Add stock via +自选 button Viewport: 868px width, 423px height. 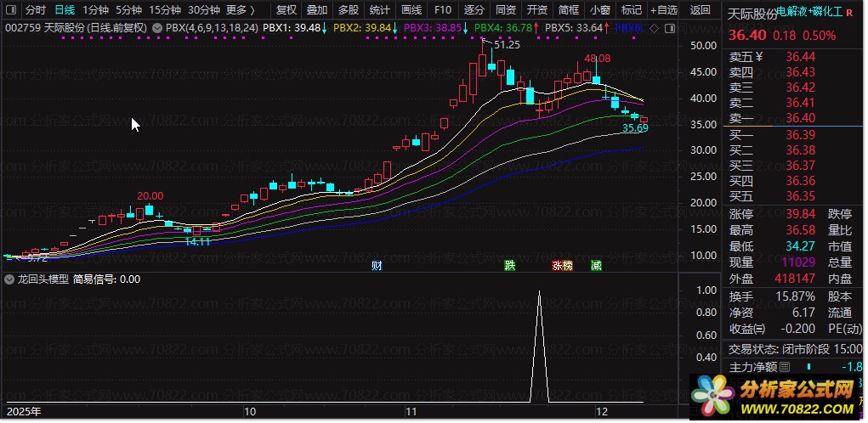[x=664, y=10]
